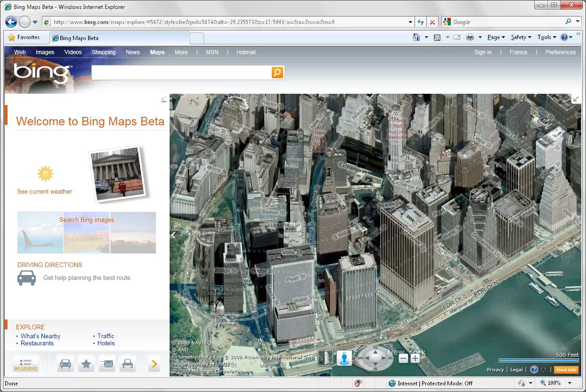Click the Privacy link on the map
The width and height of the screenshot is (586, 392).
(495, 370)
